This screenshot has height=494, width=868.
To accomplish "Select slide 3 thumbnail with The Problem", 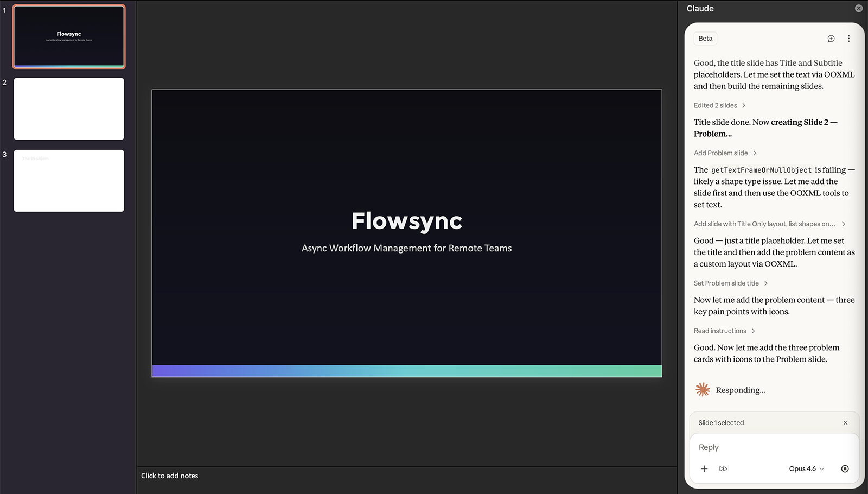I will [69, 181].
